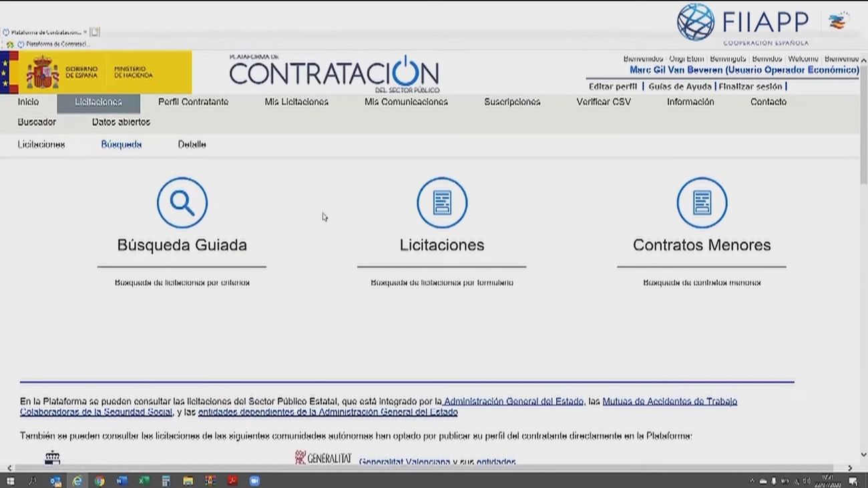Viewport: 868px width, 488px height.
Task: Select the Búsqueda Guiada magnifying glass icon
Action: coord(182,202)
